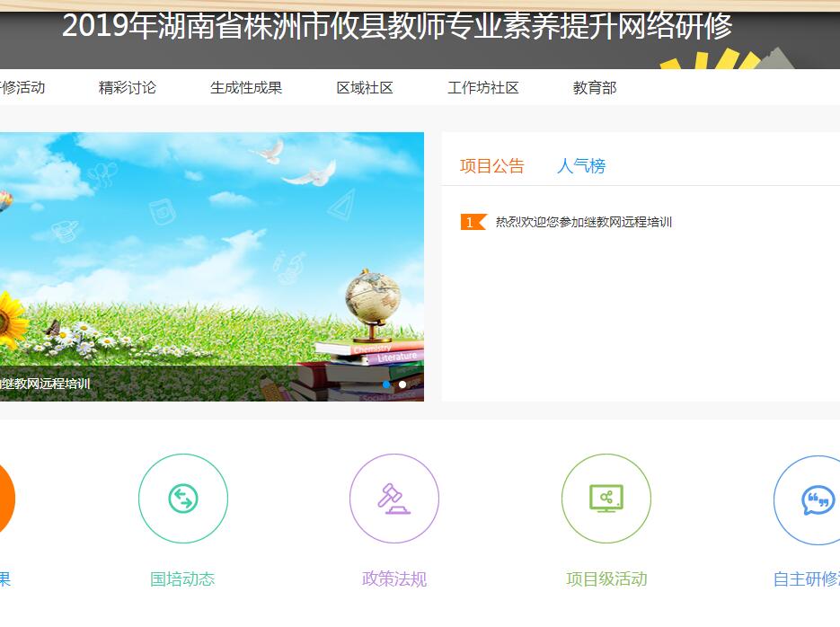Viewport: 840px width, 627px height.
Task: Open the 热烈欢迎您参加继教网远程培训 announcement
Action: [x=584, y=222]
